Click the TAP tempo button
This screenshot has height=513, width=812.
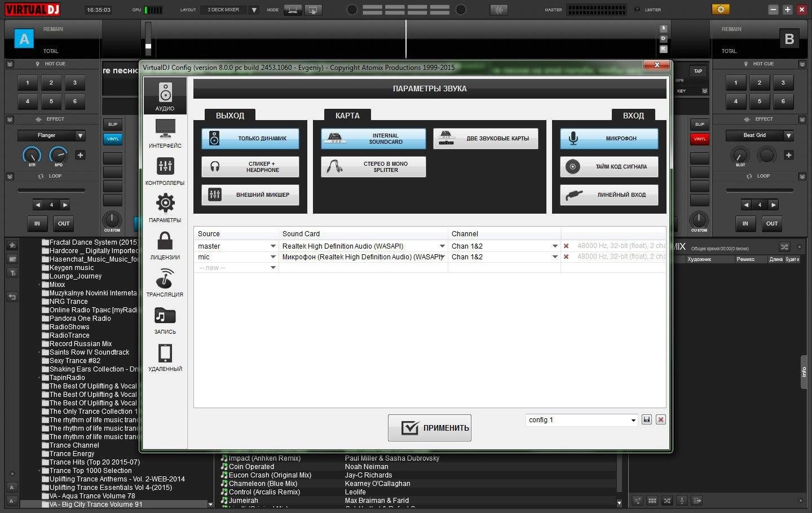698,71
